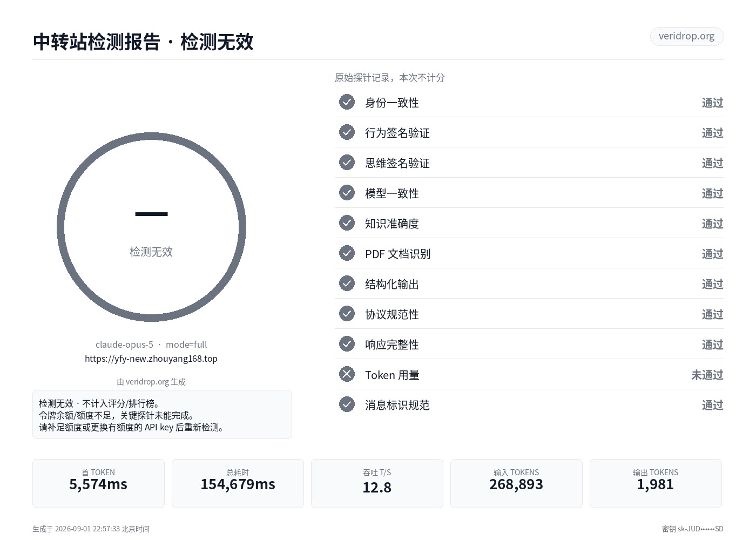Click the 输入 TOKENS 268,893 stat card

[516, 483]
